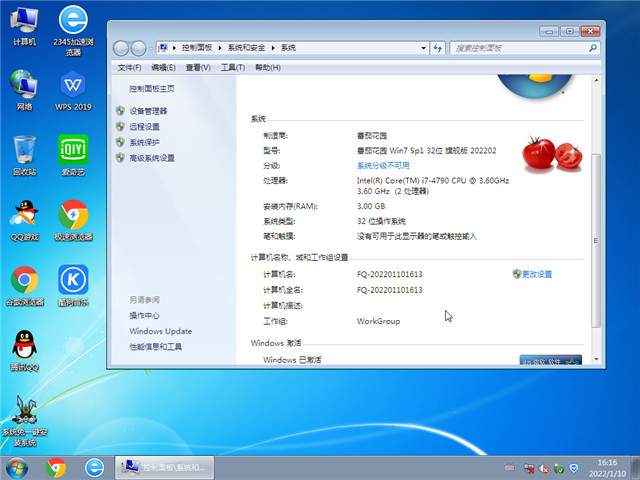The height and width of the screenshot is (480, 640).
Task: Open 腾讯QQ desktop icon
Action: tap(24, 351)
